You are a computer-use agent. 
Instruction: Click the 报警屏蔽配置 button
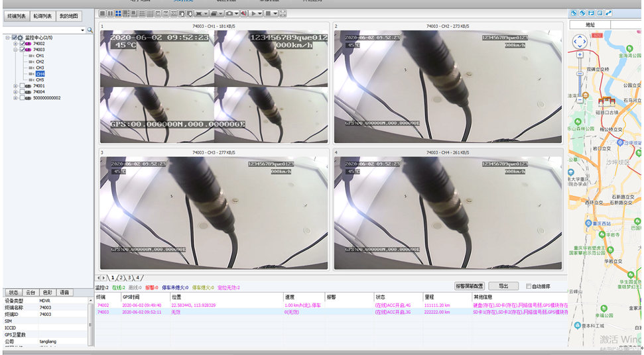click(x=470, y=285)
